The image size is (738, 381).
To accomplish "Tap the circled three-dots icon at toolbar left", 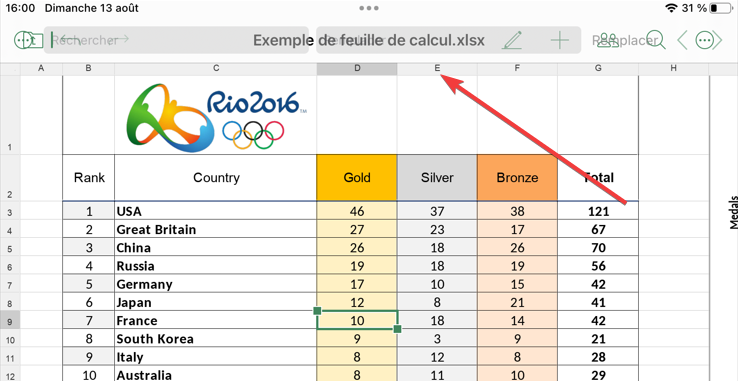I will [x=23, y=40].
